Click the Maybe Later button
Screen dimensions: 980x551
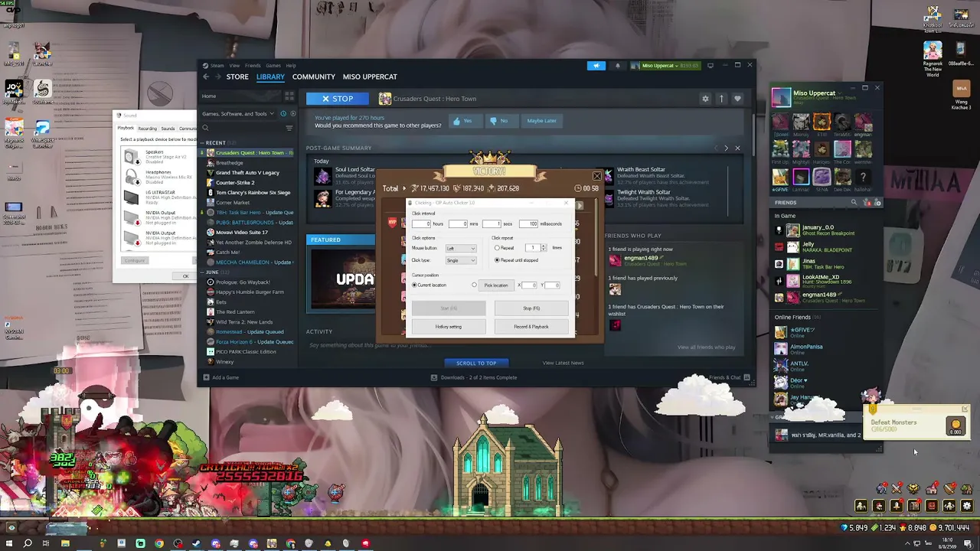pos(541,121)
